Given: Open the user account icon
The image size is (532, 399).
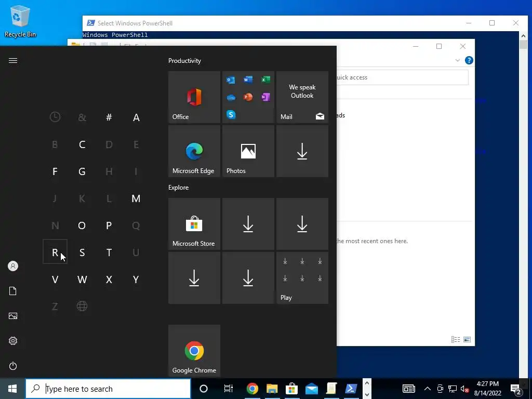Looking at the screenshot, I should click(x=13, y=266).
